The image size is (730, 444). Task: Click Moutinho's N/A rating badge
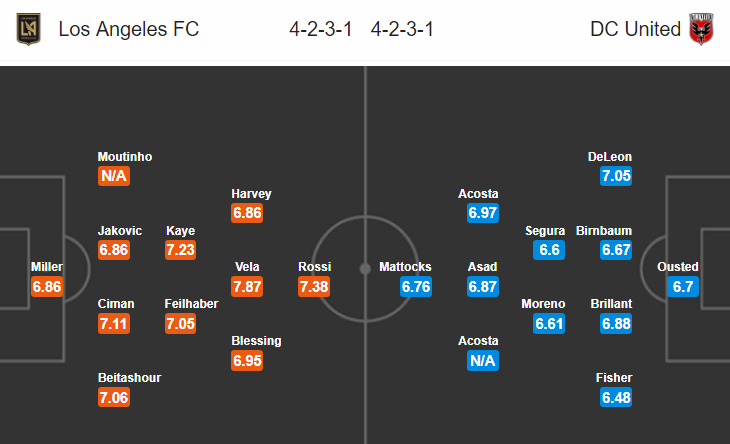pyautogui.click(x=114, y=176)
